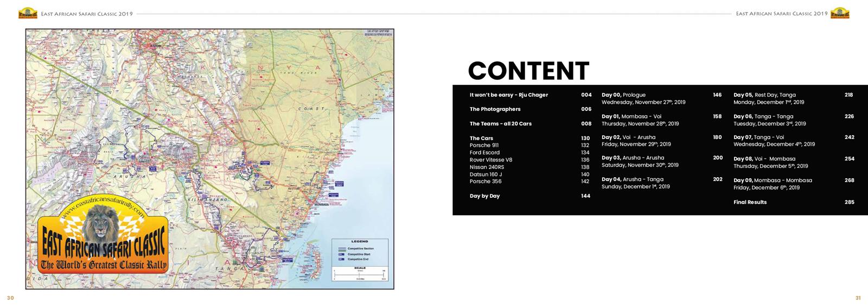Image resolution: width=868 pixels, height=307 pixels.
Task: Select the Datsun 160 J entry
Action: (486, 174)
